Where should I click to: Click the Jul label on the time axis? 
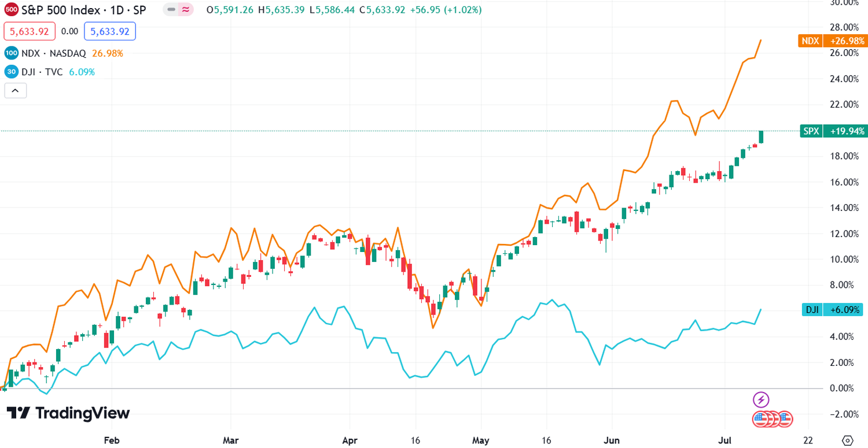tap(725, 440)
